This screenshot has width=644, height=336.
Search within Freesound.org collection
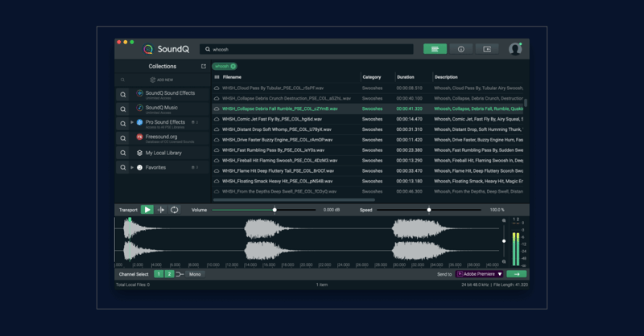123,138
